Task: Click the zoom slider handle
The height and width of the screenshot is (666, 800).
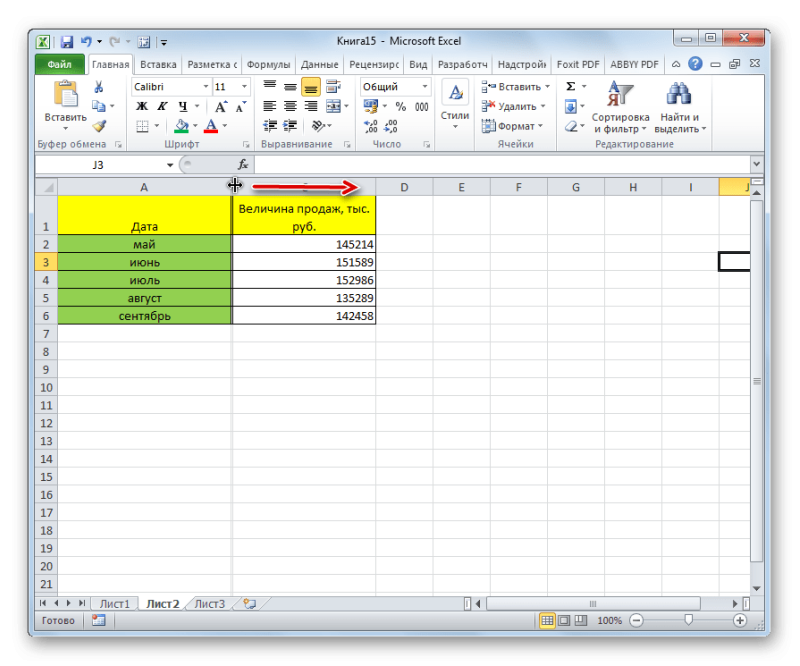Action: point(688,620)
